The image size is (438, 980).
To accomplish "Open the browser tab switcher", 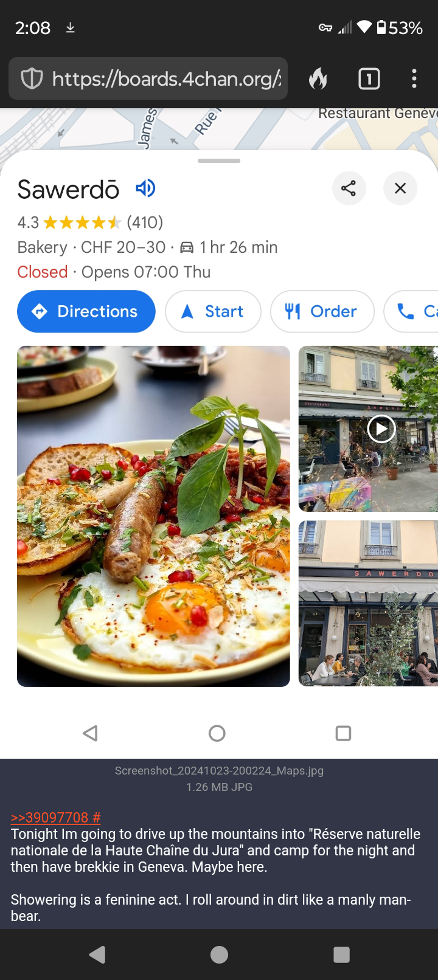I will 369,79.
